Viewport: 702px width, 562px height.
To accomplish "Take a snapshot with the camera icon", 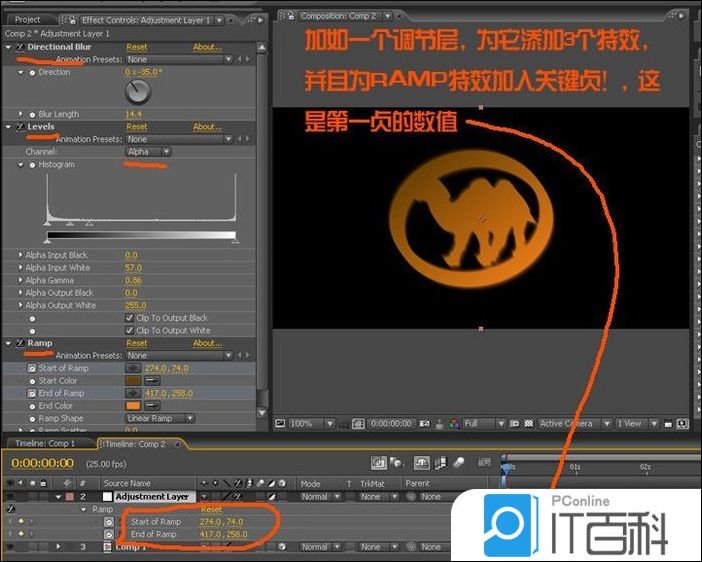I will coord(425,423).
